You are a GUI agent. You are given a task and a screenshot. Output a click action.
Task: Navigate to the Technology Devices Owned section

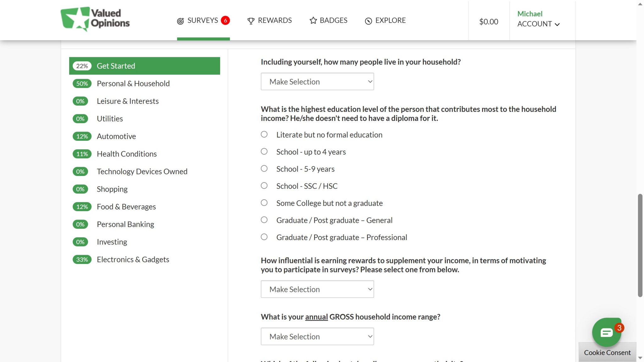(x=142, y=171)
